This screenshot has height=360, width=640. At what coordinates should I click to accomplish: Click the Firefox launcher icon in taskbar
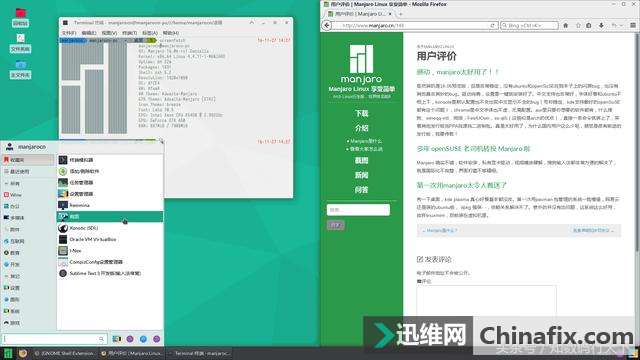pos(22,353)
